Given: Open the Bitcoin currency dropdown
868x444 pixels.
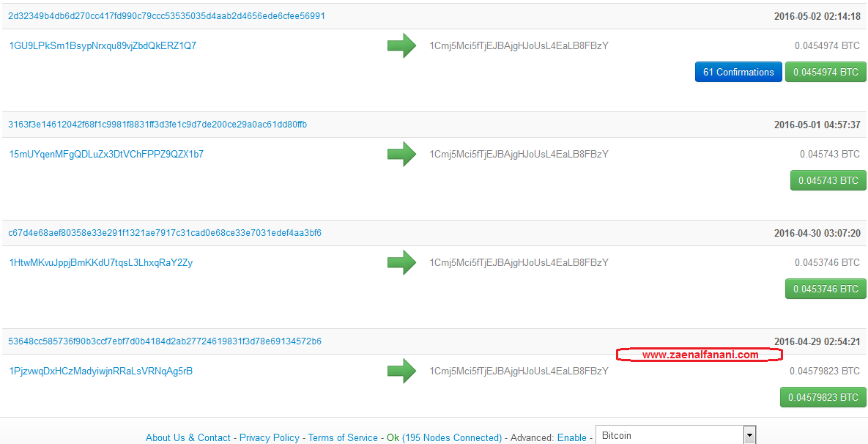Looking at the screenshot, I should pos(675,436).
